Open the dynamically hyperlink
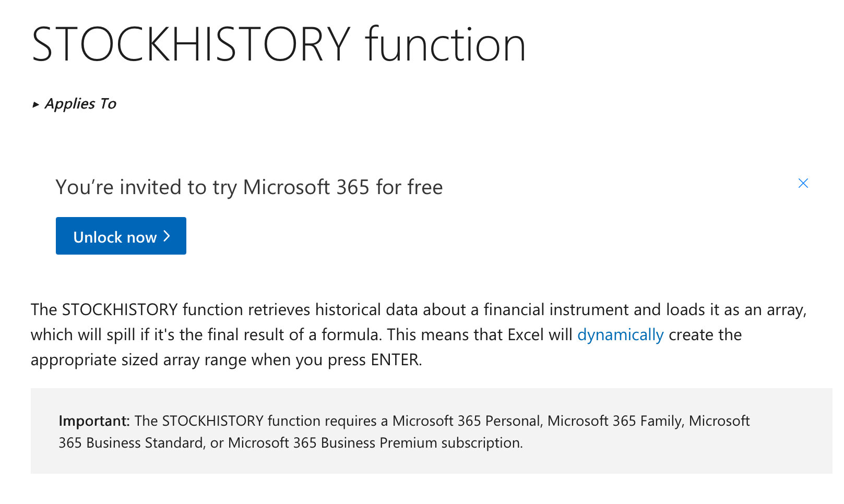Screen dimensions: 844x504 [x=620, y=334]
